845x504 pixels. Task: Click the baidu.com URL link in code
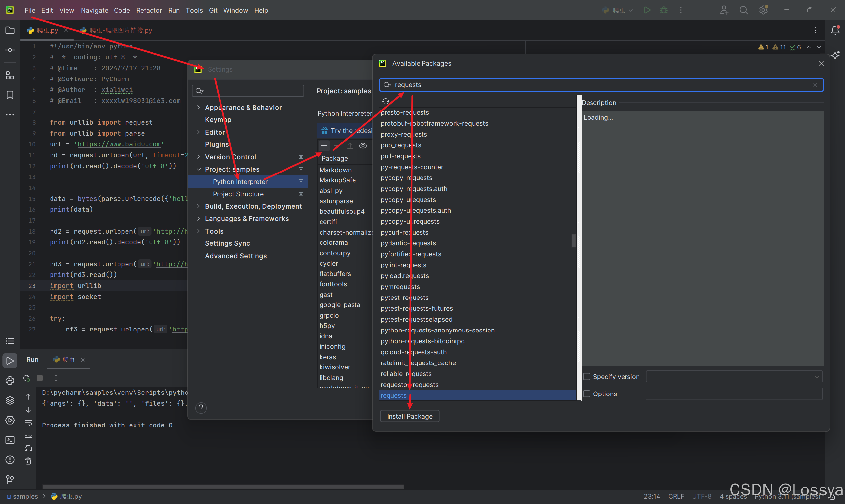(119, 144)
